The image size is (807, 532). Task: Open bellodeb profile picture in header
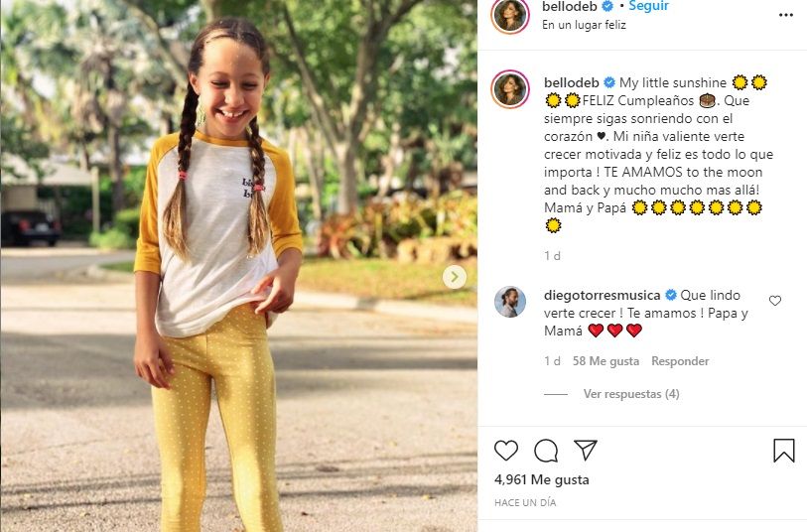510,16
